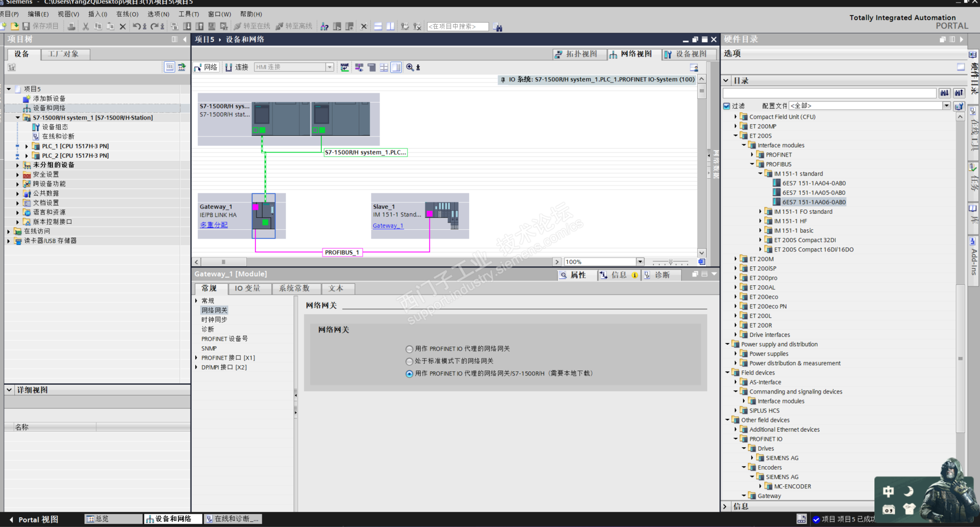
Task: Expand the 安全设置 tree node
Action: [18, 175]
